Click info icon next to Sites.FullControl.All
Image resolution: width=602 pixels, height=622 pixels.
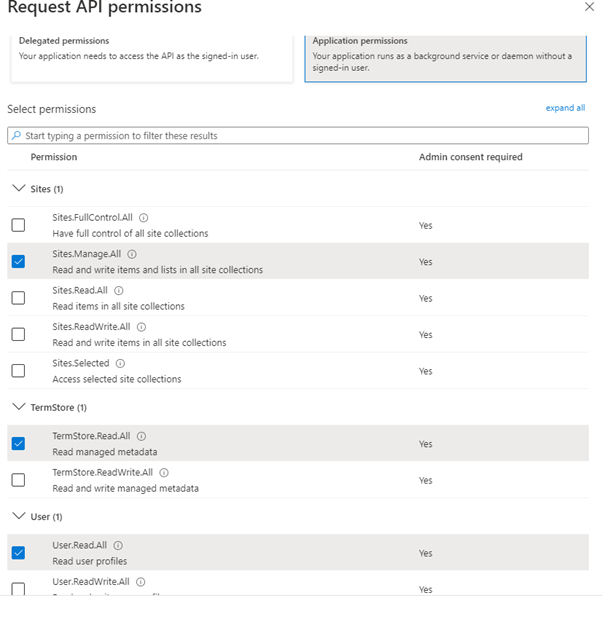pyautogui.click(x=144, y=217)
